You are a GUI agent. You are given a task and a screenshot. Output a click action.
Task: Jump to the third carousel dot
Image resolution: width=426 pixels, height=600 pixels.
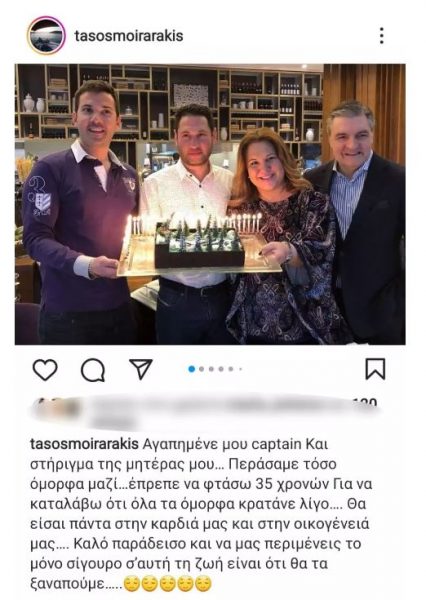click(211, 369)
